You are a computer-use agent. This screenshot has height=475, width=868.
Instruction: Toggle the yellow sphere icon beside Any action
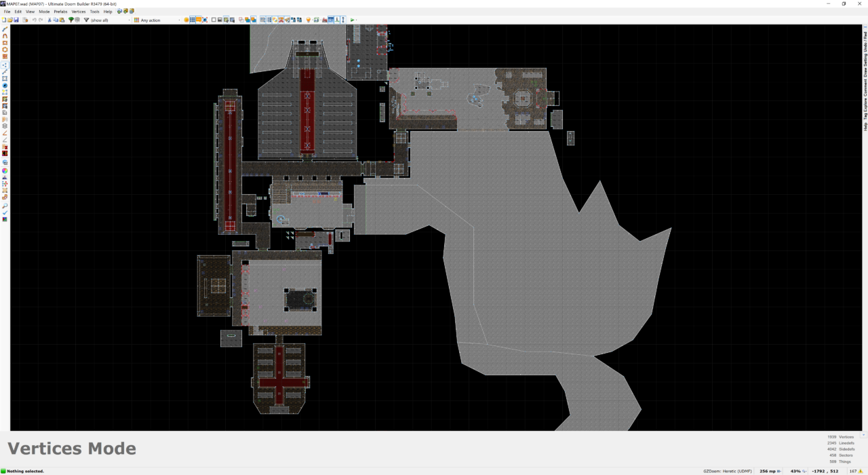186,20
